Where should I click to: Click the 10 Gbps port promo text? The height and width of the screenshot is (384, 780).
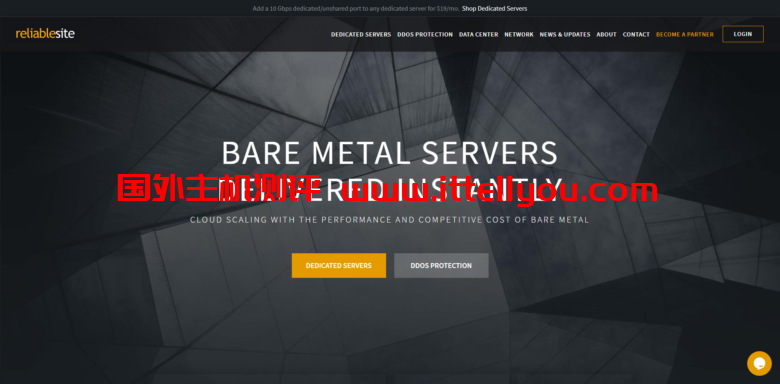pos(356,8)
